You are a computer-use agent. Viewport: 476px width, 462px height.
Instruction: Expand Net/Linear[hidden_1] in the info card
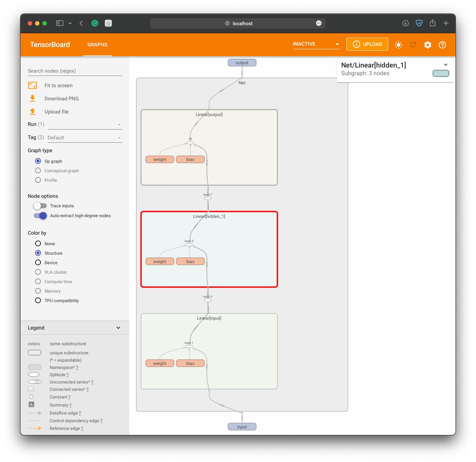(x=445, y=64)
